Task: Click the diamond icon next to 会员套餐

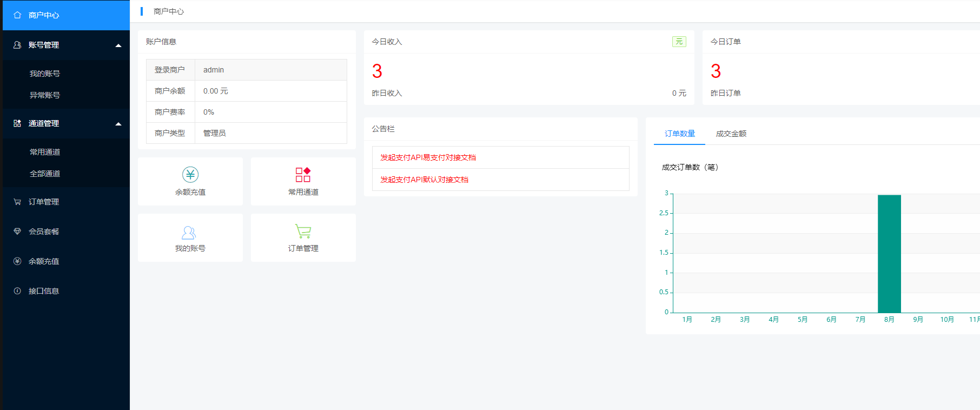Action: (x=17, y=232)
